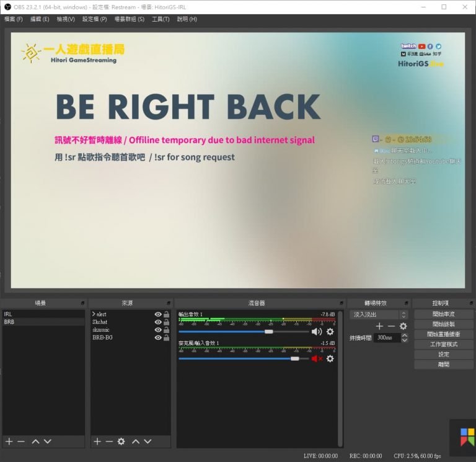Open transition properties gear icon
This screenshot has height=462, width=476.
pos(403,326)
